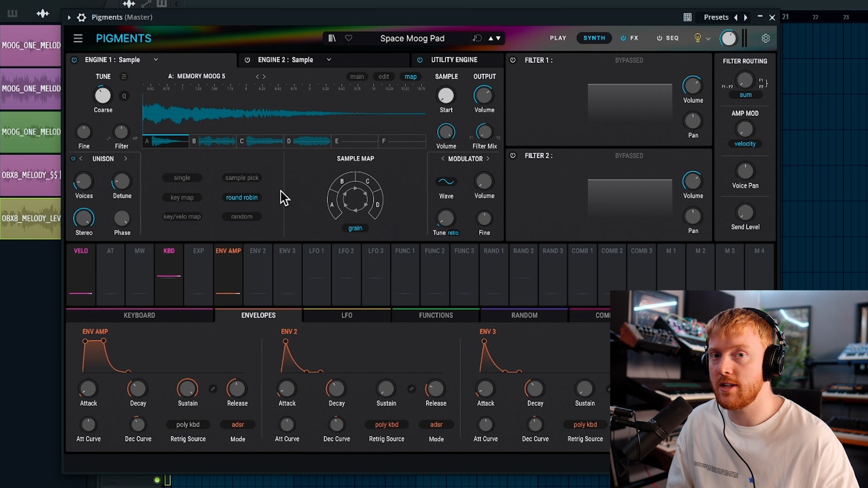
Task: Toggle the Engine 1 power switch
Action: click(74, 60)
